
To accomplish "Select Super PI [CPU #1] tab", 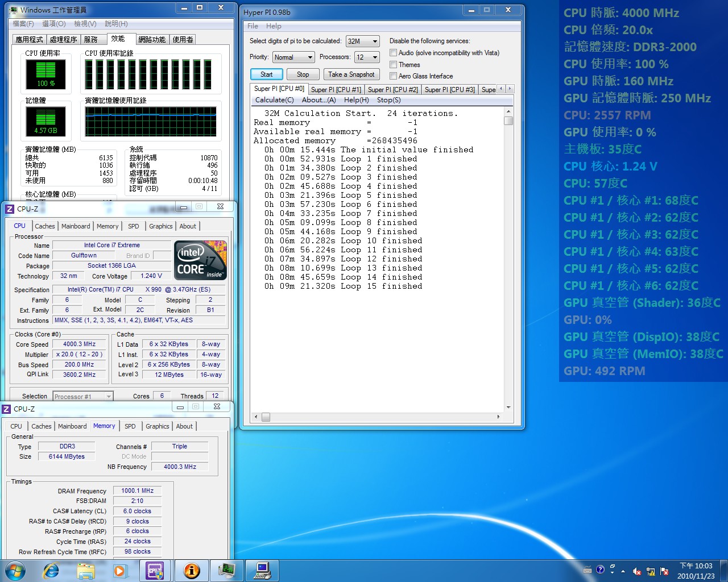I will tap(336, 90).
